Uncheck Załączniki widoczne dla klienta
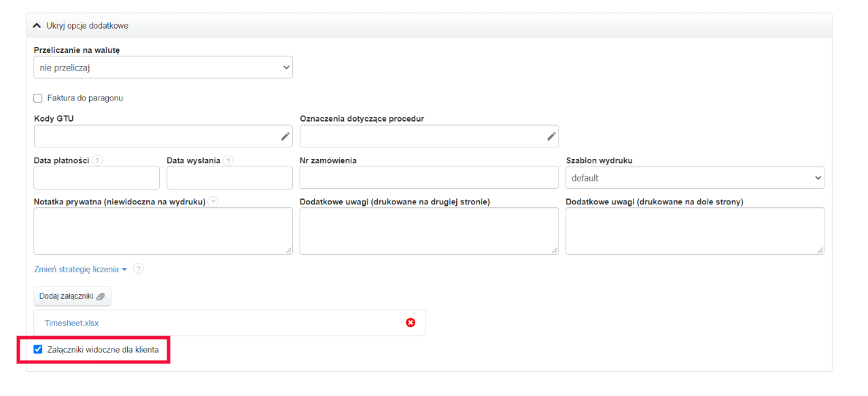Image resolution: width=868 pixels, height=396 pixels. (x=38, y=350)
